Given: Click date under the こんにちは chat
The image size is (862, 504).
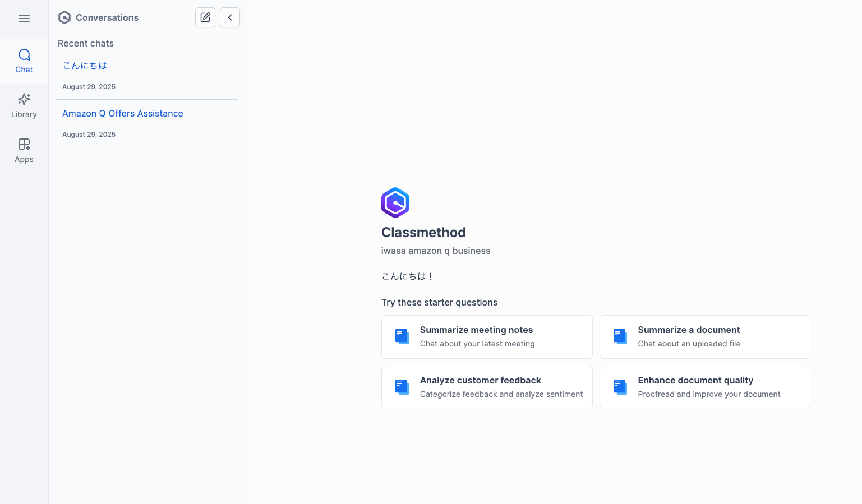Looking at the screenshot, I should pos(89,87).
